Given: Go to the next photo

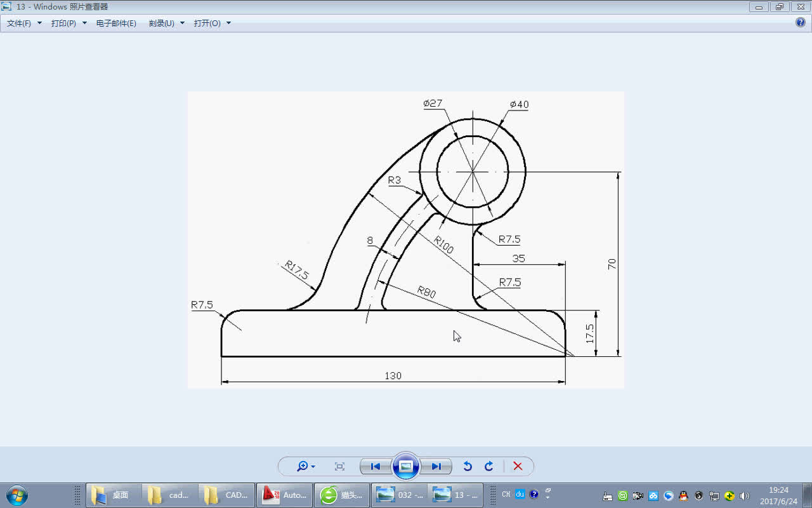Looking at the screenshot, I should click(x=436, y=466).
